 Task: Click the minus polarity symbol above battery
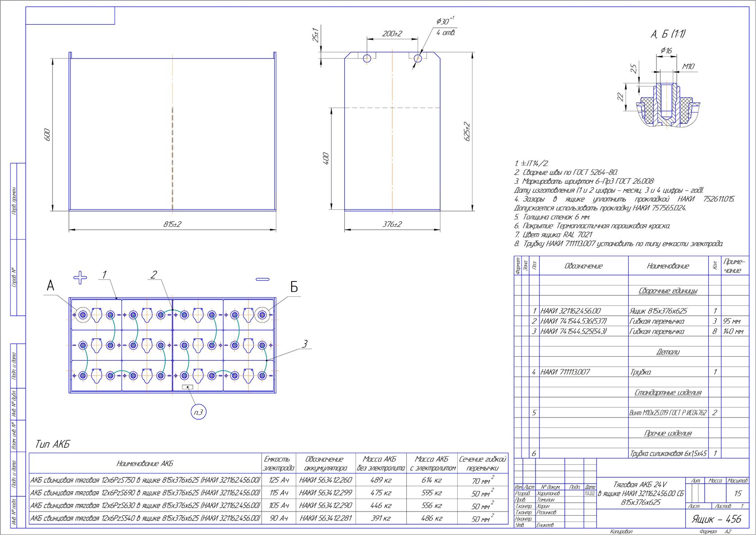[x=262, y=279]
